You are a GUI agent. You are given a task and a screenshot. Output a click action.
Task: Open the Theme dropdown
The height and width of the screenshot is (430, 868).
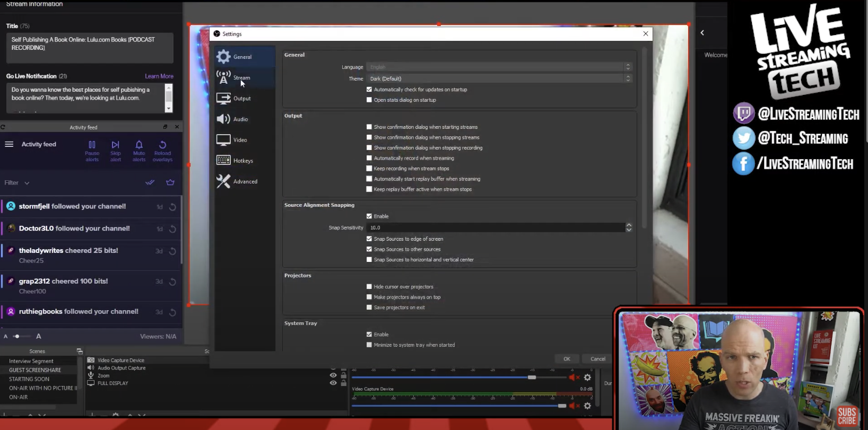click(499, 78)
